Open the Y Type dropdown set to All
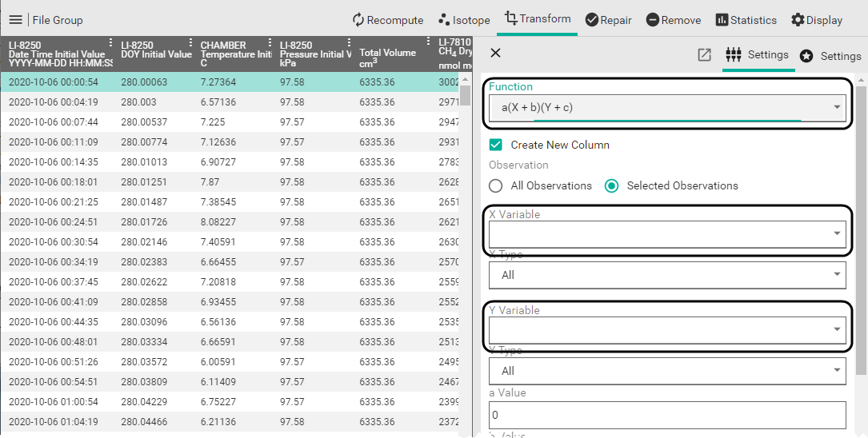The height and width of the screenshot is (438, 868). (667, 371)
